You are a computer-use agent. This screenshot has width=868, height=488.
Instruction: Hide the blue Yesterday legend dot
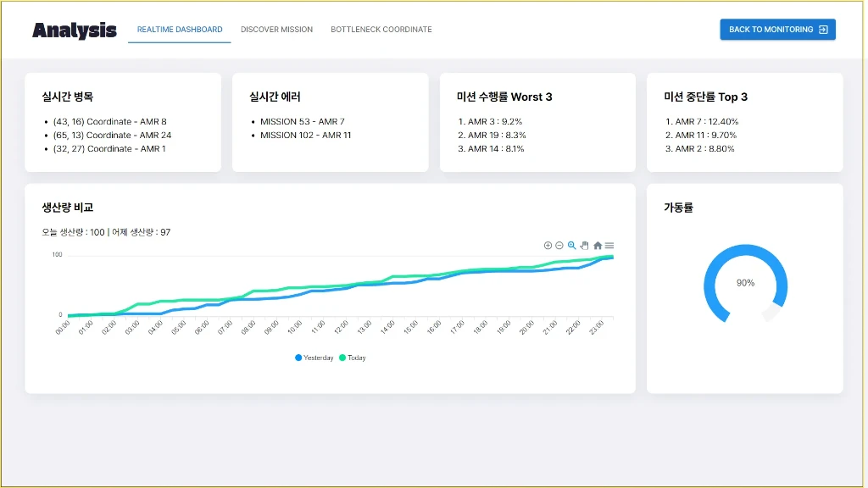[298, 358]
